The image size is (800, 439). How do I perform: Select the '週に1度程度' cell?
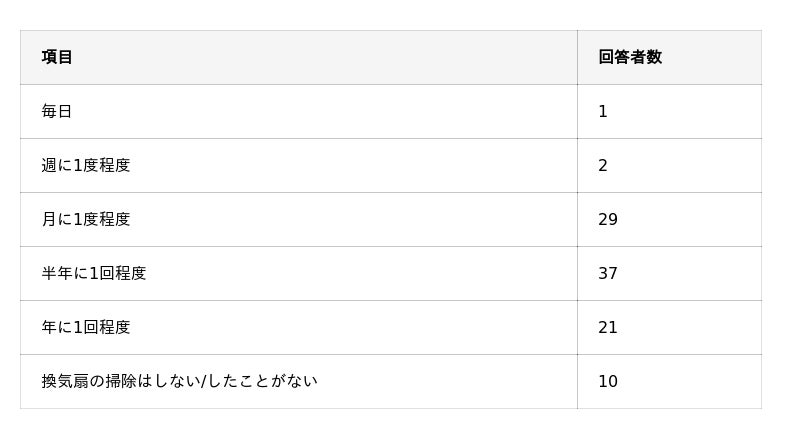coord(86,165)
